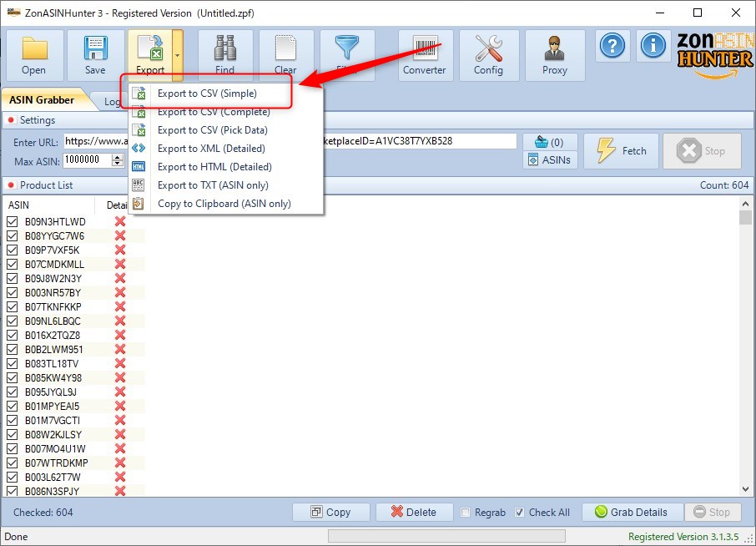Open the Find binoculars tool
Screen dimensions: 756x546
click(225, 55)
